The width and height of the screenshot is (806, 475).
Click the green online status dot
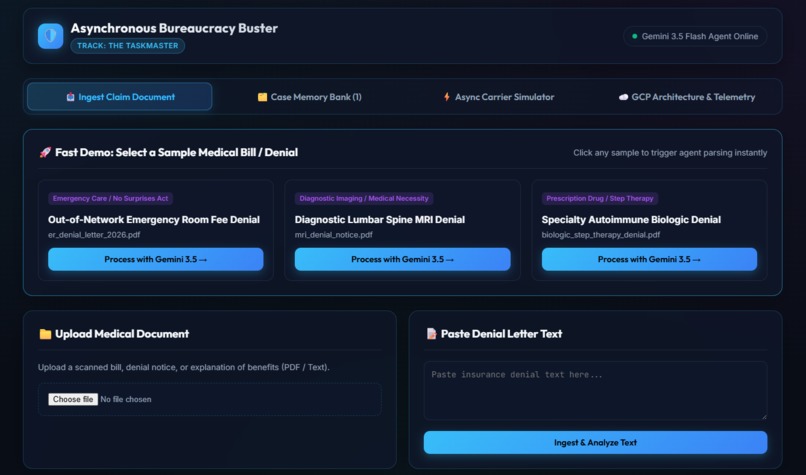pyautogui.click(x=634, y=36)
